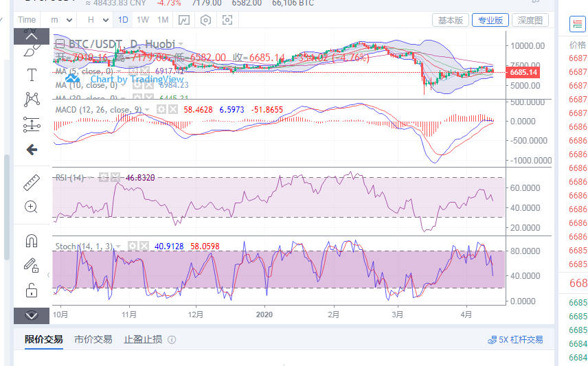This screenshot has width=588, height=366.
Task: Select the 1M interval
Action: [x=163, y=20]
